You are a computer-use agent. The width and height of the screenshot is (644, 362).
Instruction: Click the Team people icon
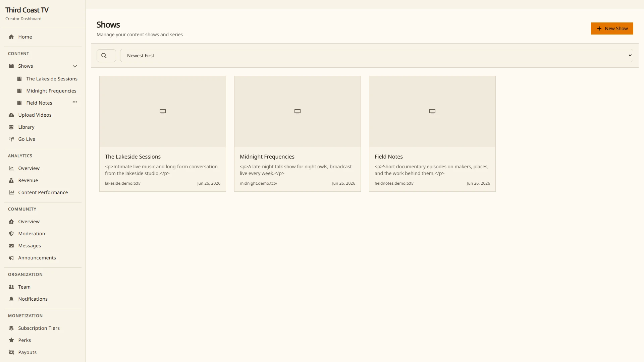[11, 287]
